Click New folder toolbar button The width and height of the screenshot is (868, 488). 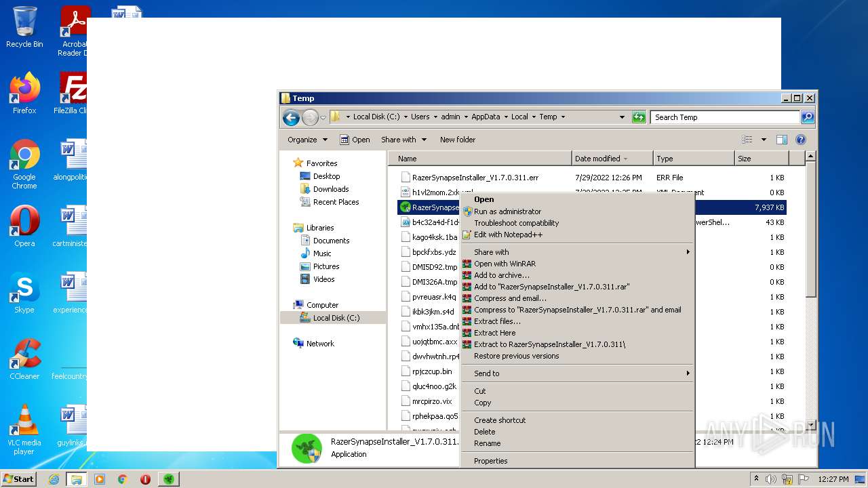click(458, 140)
